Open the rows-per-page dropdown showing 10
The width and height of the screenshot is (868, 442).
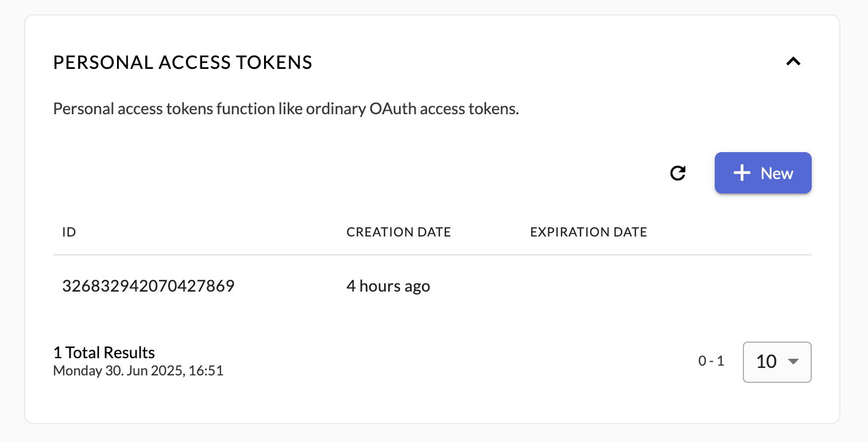point(777,362)
